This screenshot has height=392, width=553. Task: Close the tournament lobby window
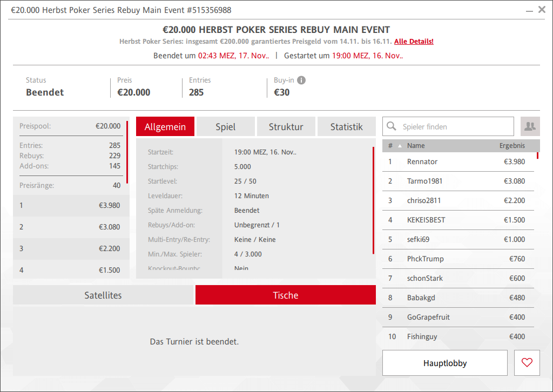(542, 10)
